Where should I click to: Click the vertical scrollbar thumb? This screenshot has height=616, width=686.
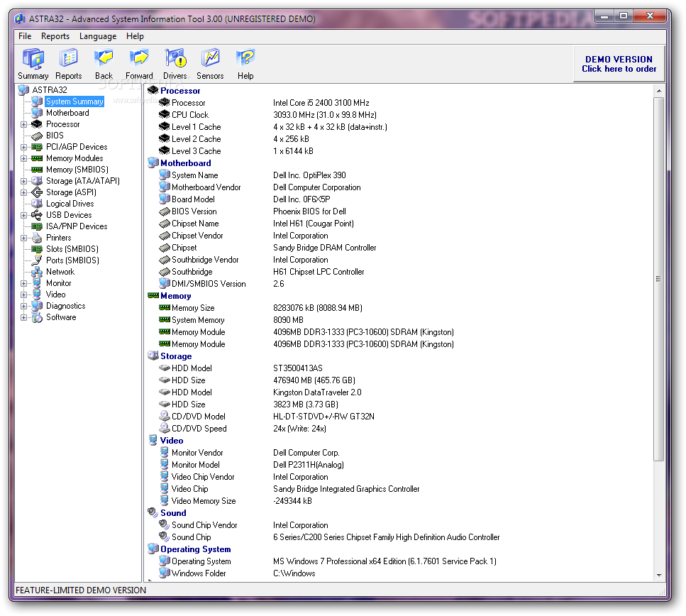[x=659, y=279]
